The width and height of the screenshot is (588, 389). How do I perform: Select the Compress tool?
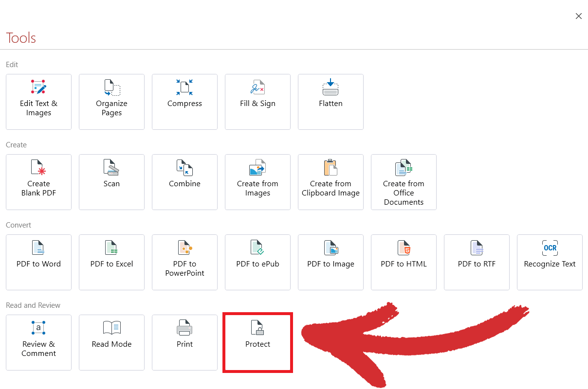[x=184, y=102]
